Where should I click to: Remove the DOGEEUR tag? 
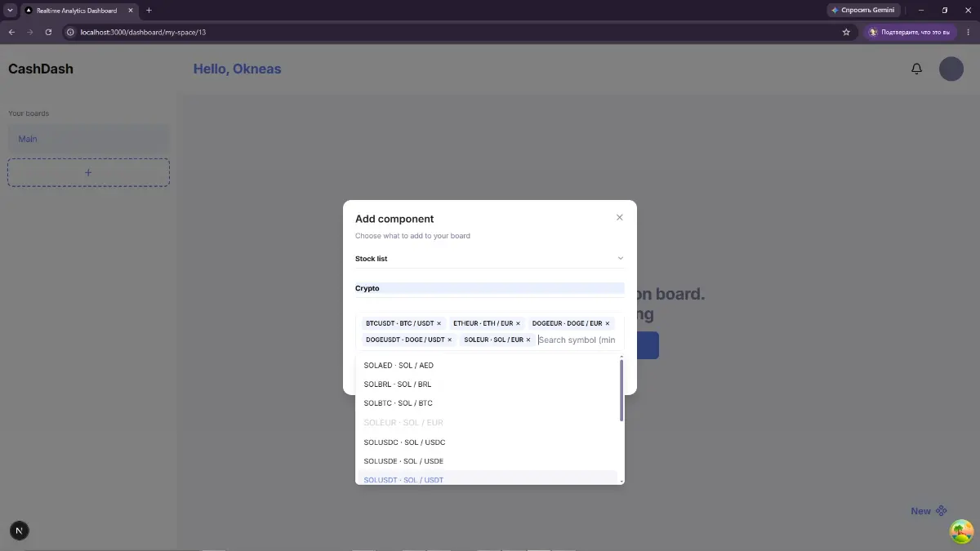607,323
